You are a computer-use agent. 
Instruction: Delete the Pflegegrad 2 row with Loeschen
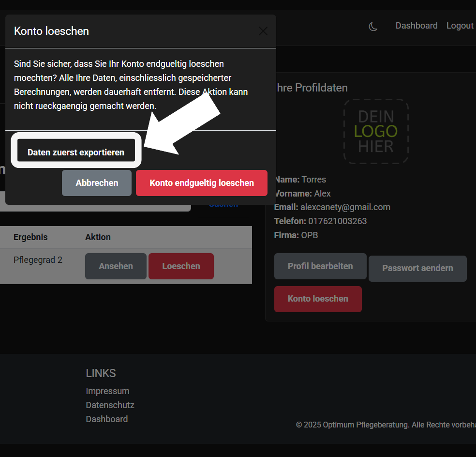181,266
